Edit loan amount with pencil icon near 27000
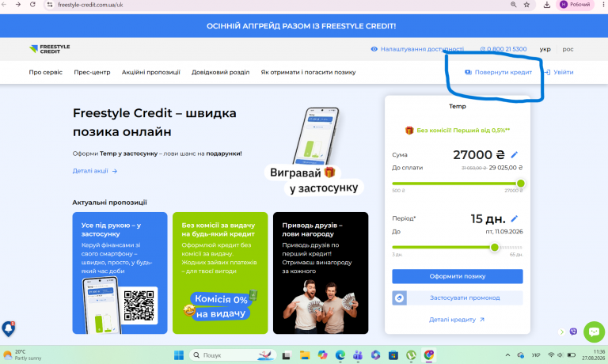The height and width of the screenshot is (364, 608). 514,154
